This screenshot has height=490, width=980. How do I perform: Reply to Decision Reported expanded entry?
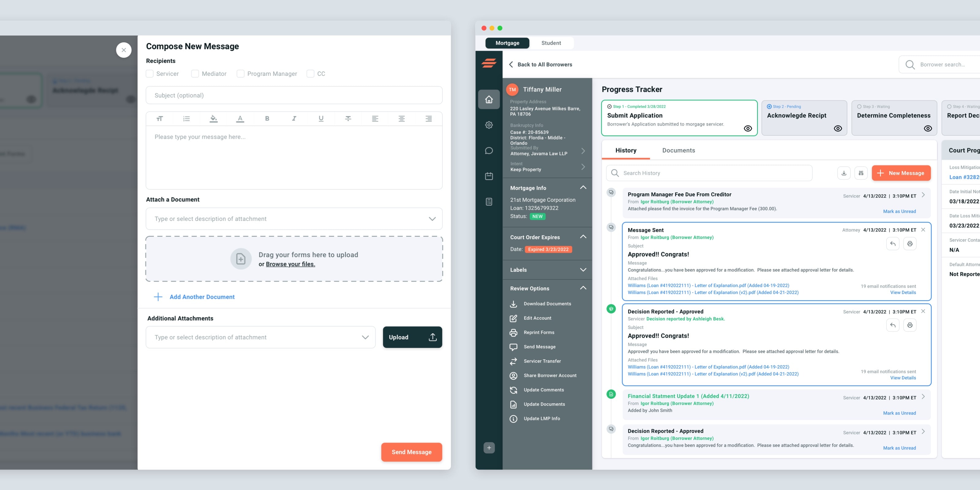pyautogui.click(x=893, y=325)
